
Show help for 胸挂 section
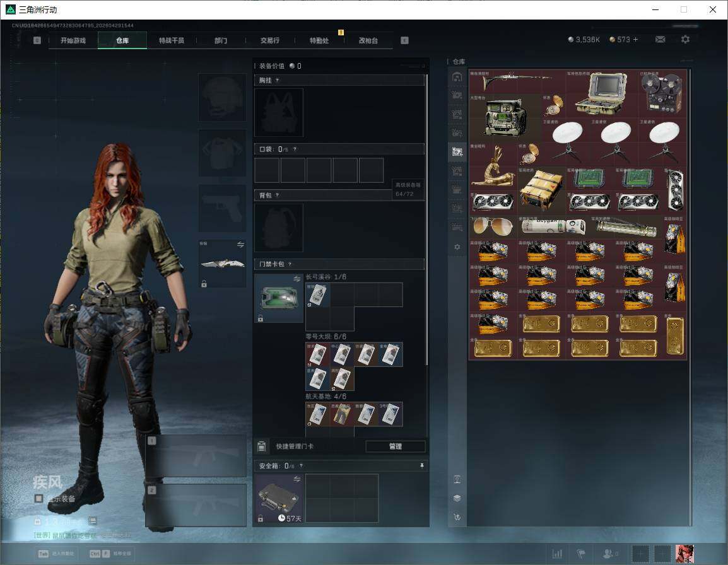point(277,80)
